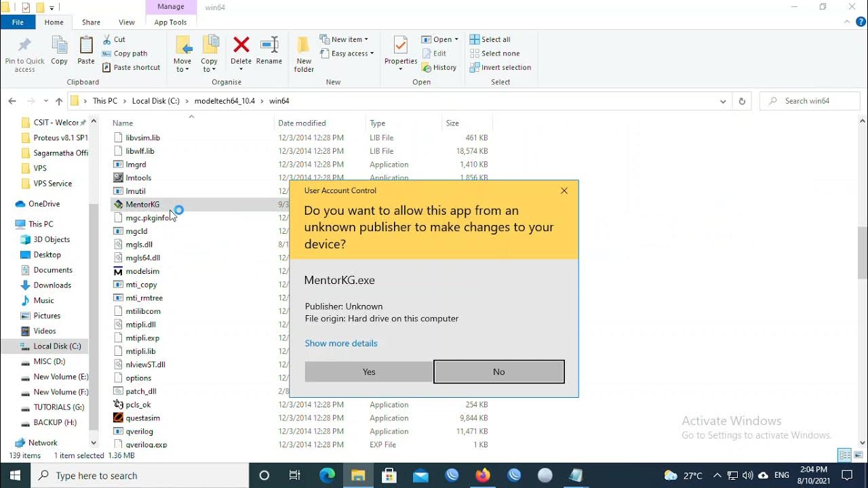Image resolution: width=868 pixels, height=488 pixels.
Task: Select the libvsim.lib file
Action: (x=142, y=138)
